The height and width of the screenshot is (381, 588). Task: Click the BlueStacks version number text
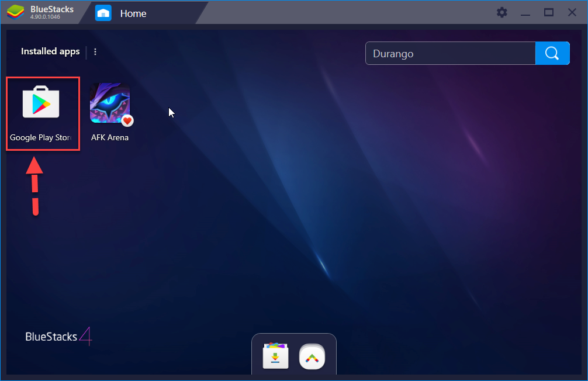[x=45, y=17]
